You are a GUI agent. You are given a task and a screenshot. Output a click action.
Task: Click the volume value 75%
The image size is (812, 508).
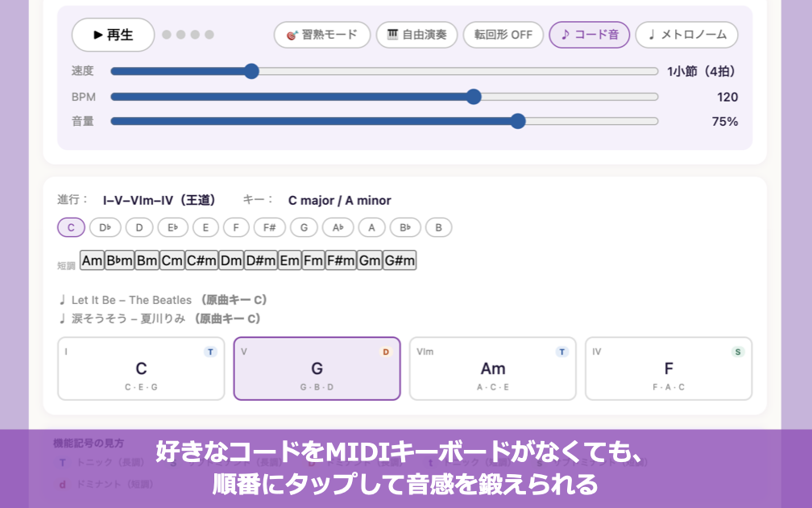tap(725, 121)
